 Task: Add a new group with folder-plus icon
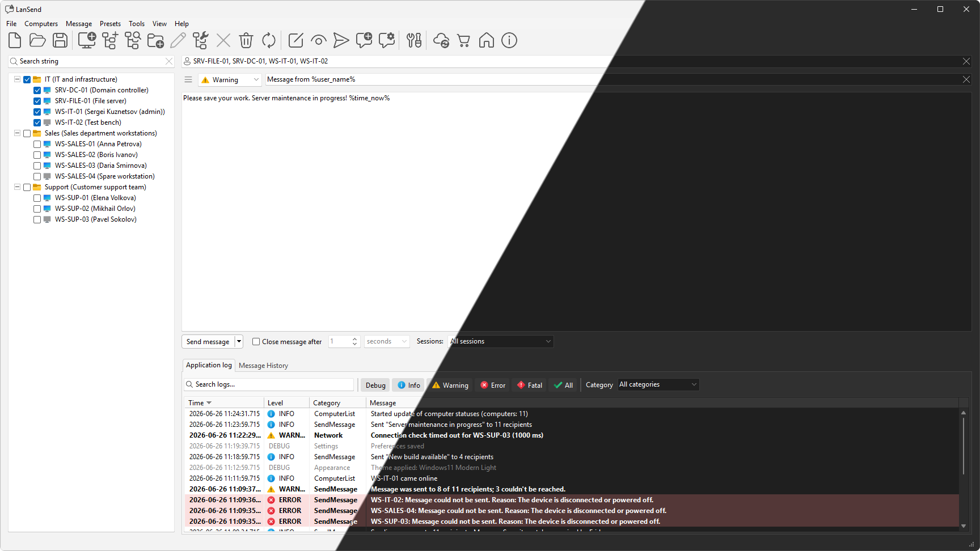click(155, 40)
